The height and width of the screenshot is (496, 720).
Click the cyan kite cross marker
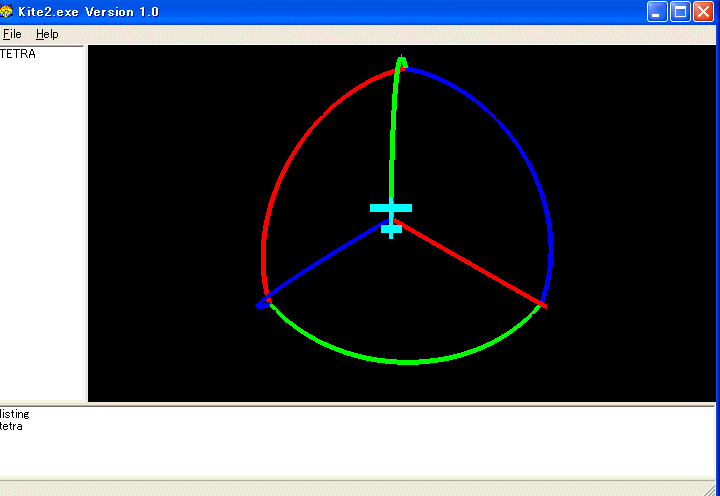(391, 218)
